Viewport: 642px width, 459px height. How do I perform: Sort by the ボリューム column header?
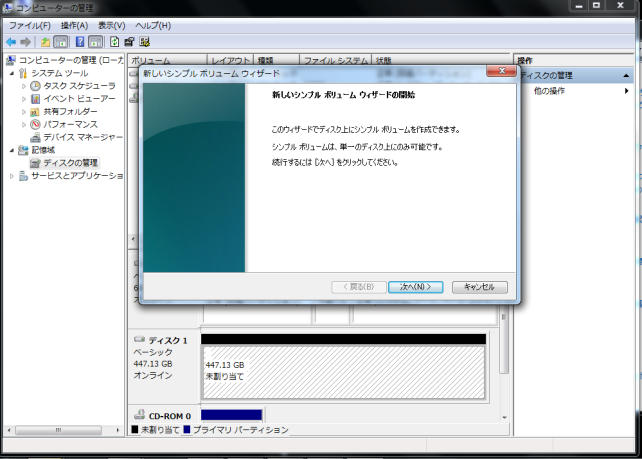coord(167,60)
